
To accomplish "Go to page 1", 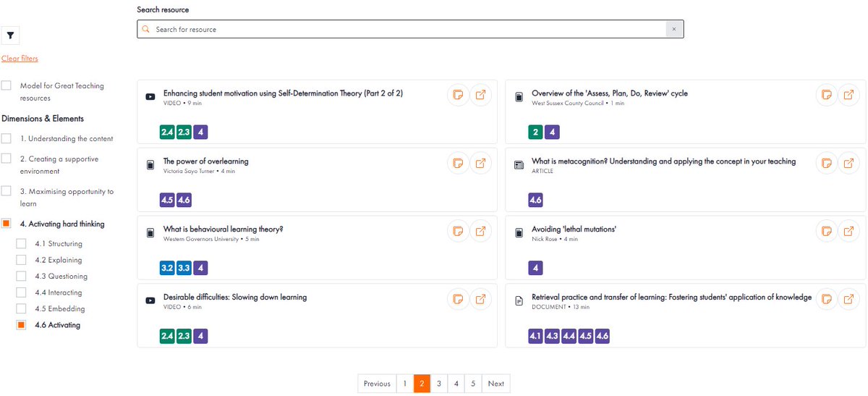I will click(x=405, y=384).
